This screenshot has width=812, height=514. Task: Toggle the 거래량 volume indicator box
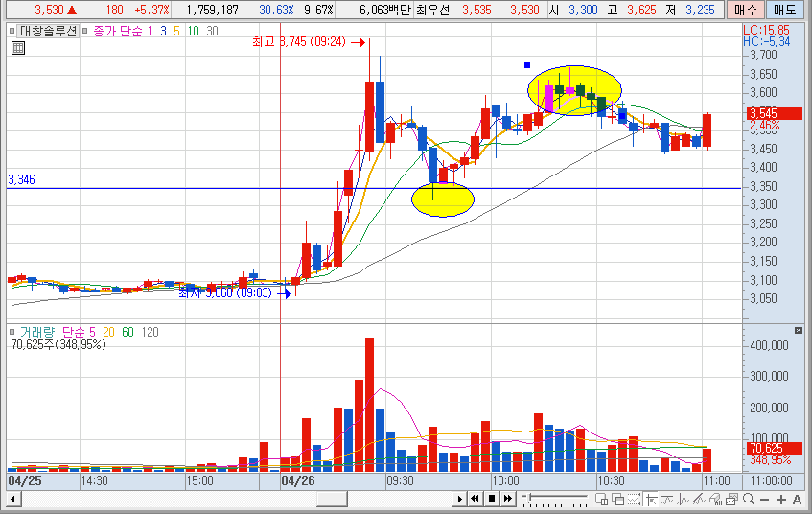pos(12,332)
